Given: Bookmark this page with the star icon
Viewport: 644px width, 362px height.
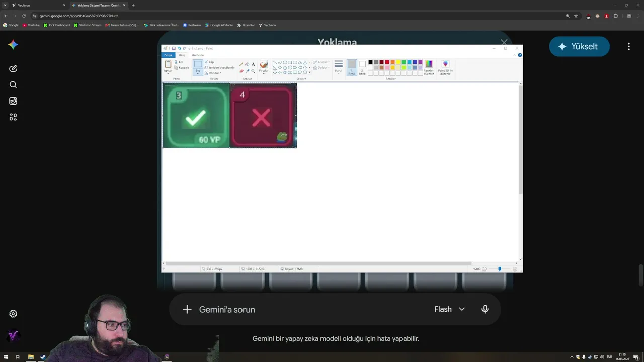Looking at the screenshot, I should point(576,16).
